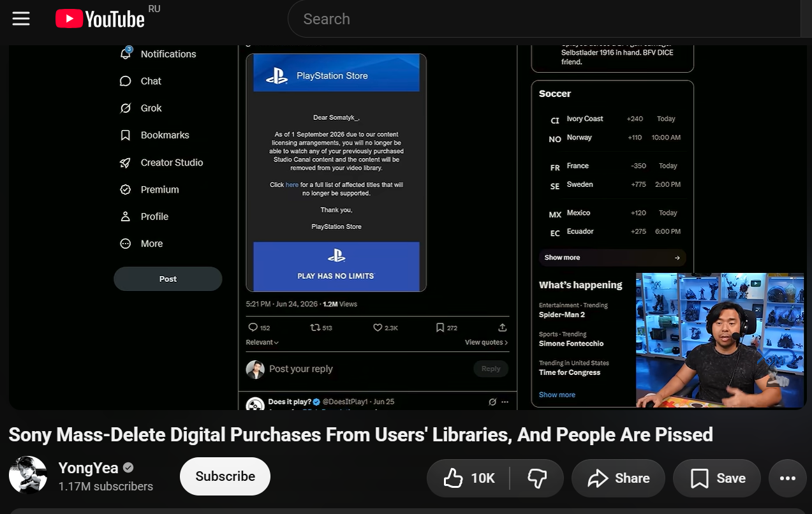Click the bookmark icon showing 272
812x514 pixels.
tap(440, 327)
